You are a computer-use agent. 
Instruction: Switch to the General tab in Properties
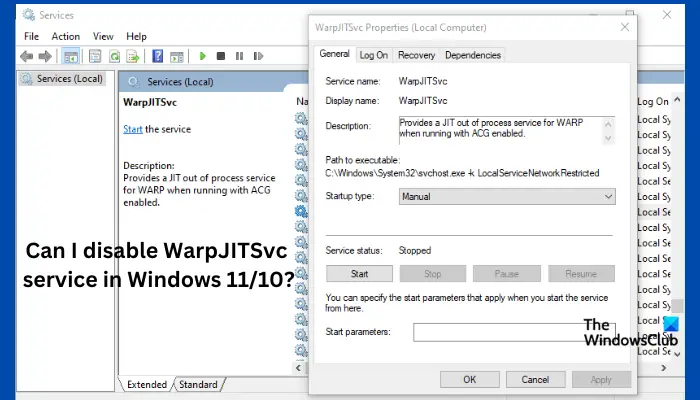pyautogui.click(x=334, y=54)
